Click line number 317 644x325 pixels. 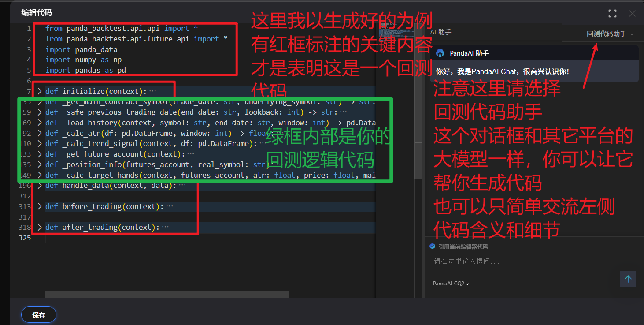click(x=25, y=217)
